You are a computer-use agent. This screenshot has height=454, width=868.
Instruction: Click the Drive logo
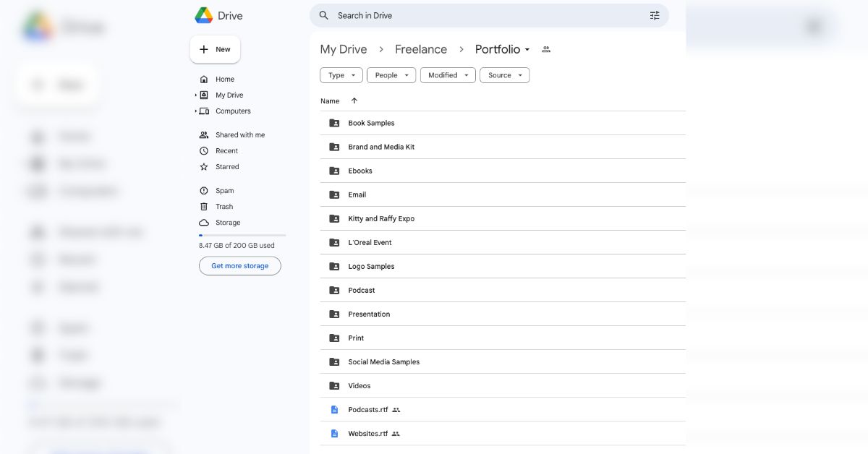[x=217, y=14]
